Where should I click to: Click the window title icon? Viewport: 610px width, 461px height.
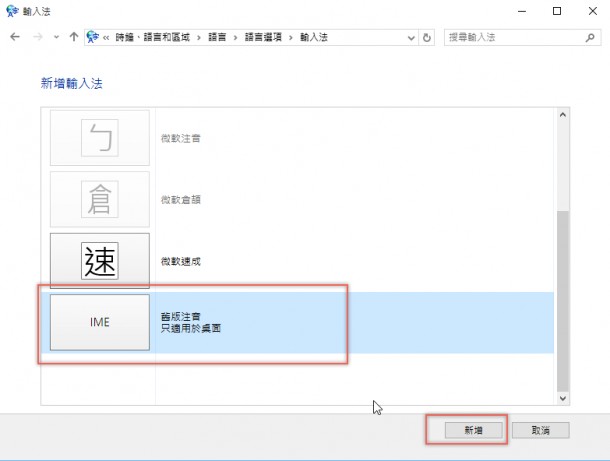click(12, 11)
